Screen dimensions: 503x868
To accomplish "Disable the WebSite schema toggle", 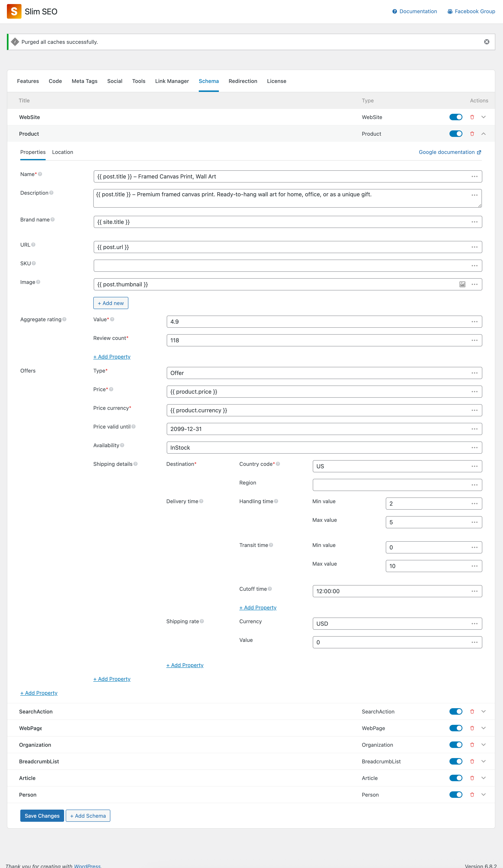I will (456, 117).
